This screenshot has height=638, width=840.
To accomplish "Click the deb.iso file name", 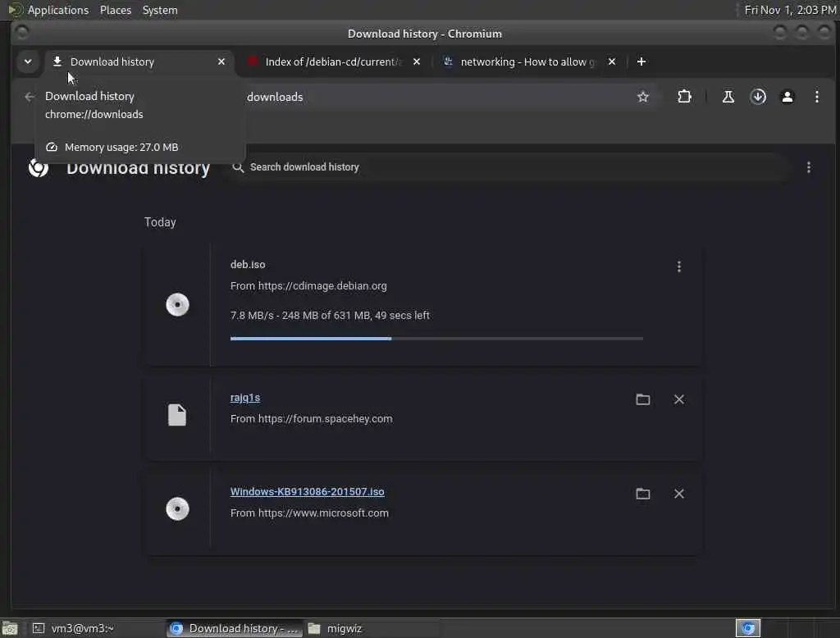I will click(248, 265).
